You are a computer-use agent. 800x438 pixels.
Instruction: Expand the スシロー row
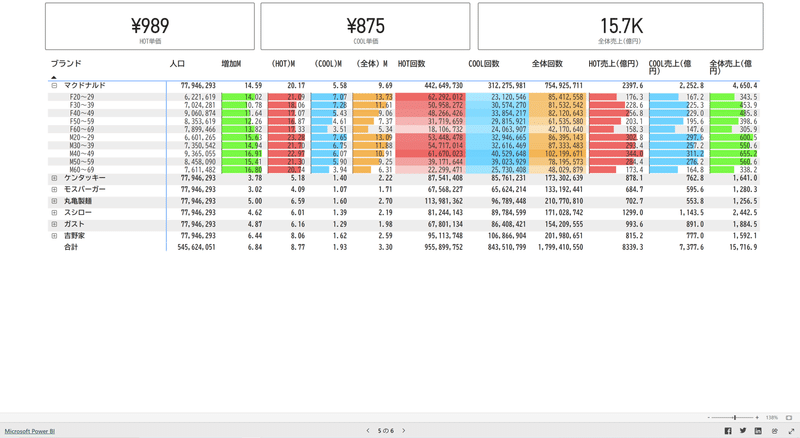point(54,212)
